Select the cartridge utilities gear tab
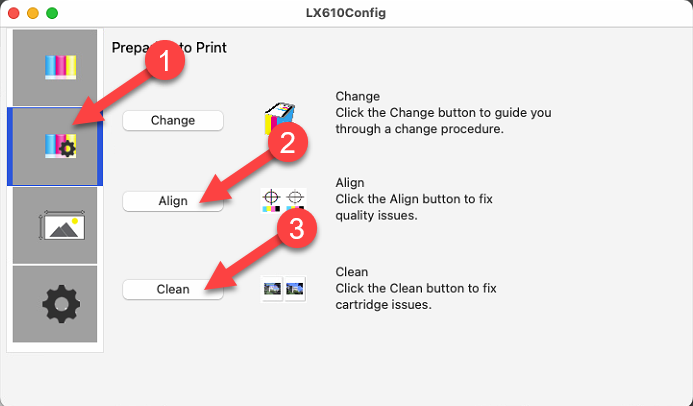This screenshot has height=406, width=693. coord(55,146)
